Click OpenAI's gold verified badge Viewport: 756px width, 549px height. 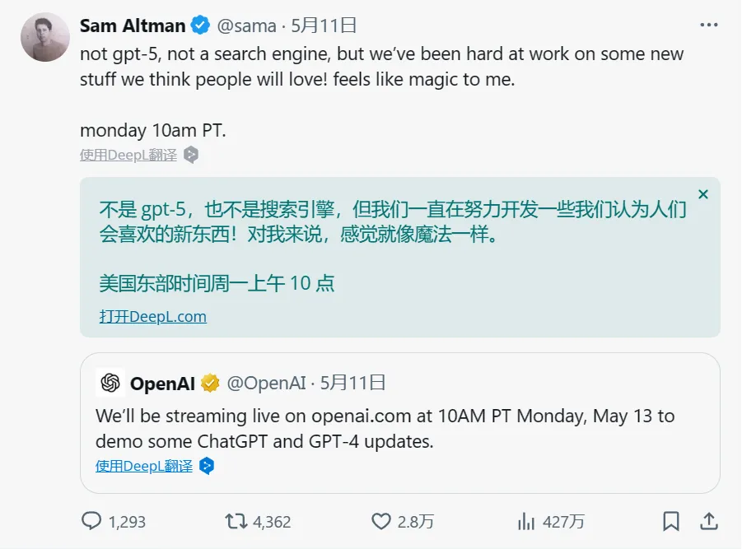211,383
